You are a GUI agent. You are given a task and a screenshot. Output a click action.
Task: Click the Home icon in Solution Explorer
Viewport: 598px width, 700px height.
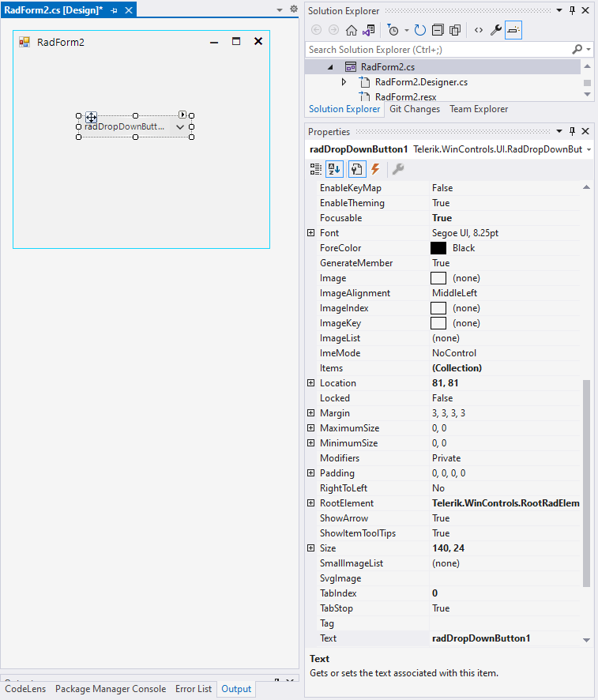(352, 30)
